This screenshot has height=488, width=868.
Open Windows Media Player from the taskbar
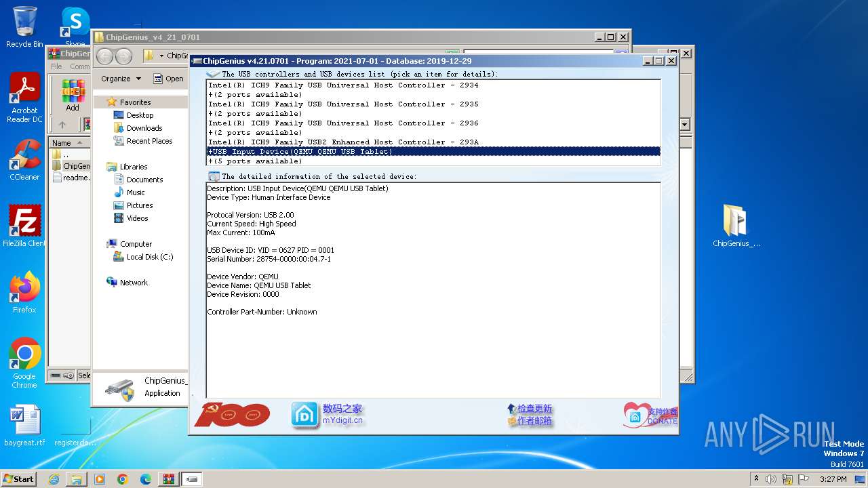click(x=100, y=479)
